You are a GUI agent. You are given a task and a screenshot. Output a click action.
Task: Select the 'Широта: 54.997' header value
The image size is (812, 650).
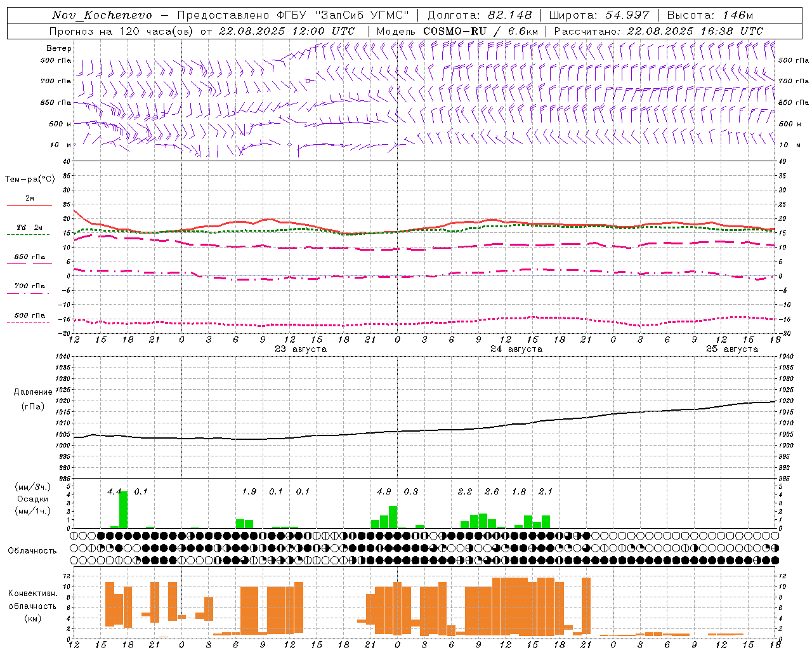599,15
